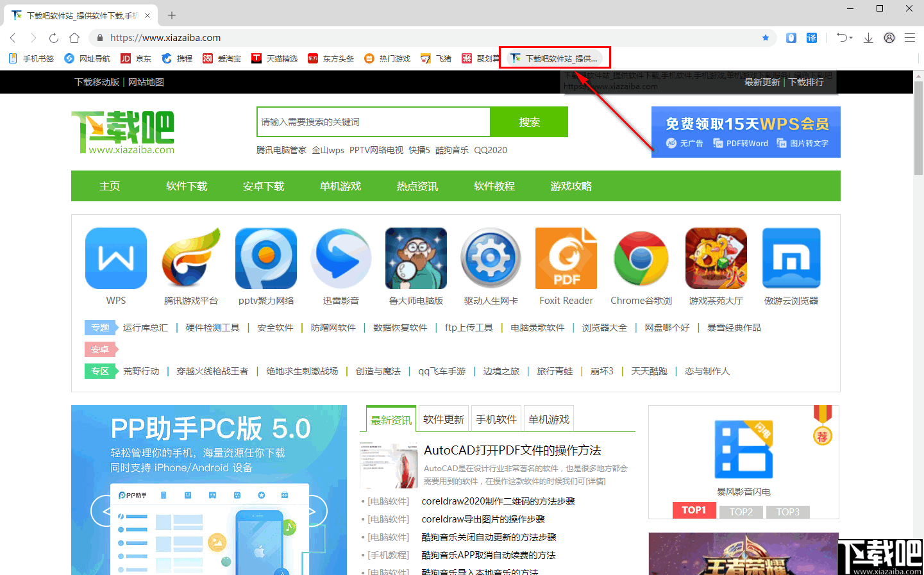
Task: Click the 下载移动版 top link
Action: click(97, 82)
